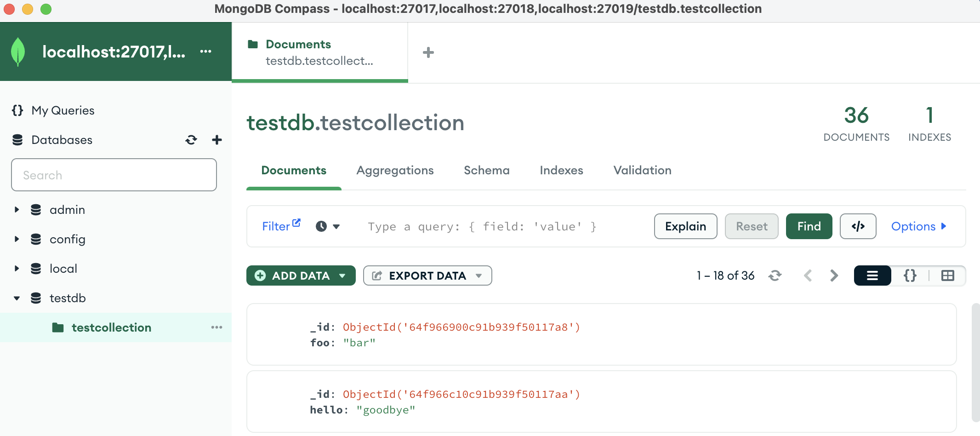This screenshot has width=980, height=436.
Task: Click the MongoDB leaf logo
Action: tap(18, 52)
